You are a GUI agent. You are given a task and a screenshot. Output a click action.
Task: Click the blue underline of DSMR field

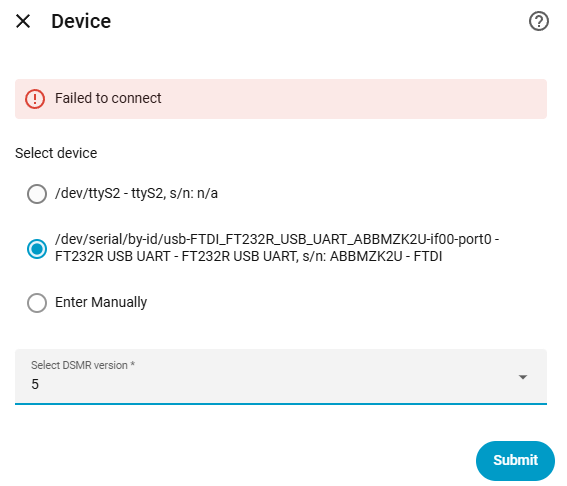(x=281, y=404)
